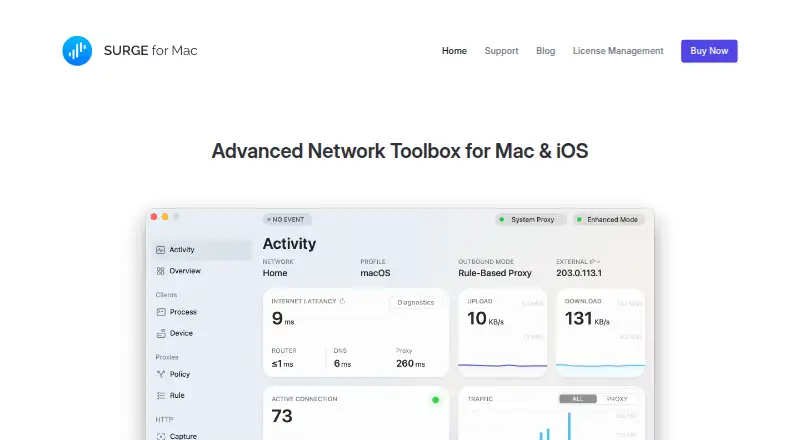The width and height of the screenshot is (800, 440).
Task: Click the Buy Now button
Action: click(x=709, y=51)
